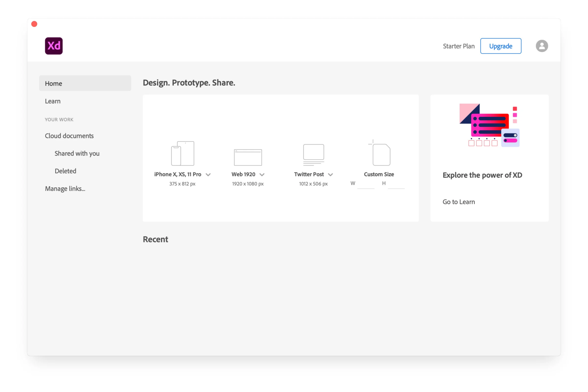This screenshot has width=588, height=392.
Task: Select the Web 1920 artboard icon
Action: (x=248, y=157)
